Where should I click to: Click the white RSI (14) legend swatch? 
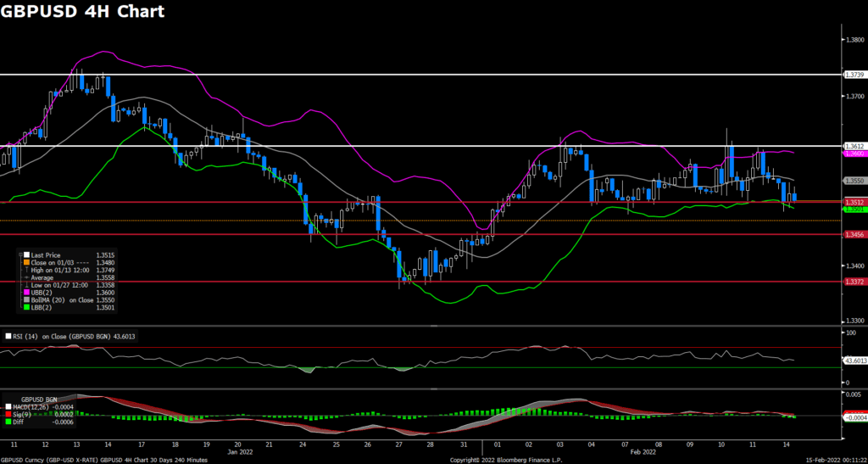click(8, 336)
